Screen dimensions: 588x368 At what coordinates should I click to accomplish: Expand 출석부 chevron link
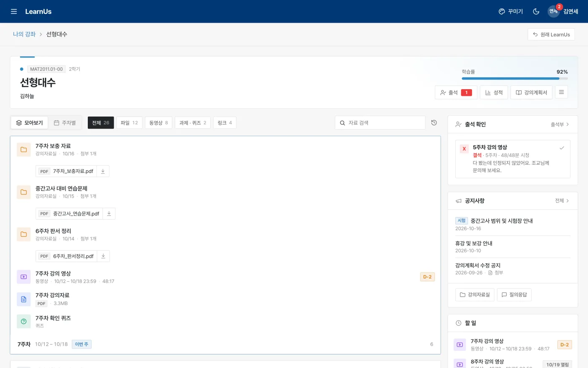[560, 124]
